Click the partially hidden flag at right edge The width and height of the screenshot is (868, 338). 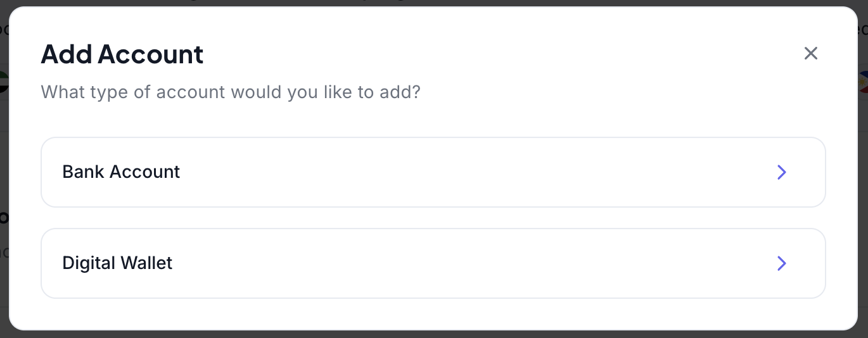863,82
